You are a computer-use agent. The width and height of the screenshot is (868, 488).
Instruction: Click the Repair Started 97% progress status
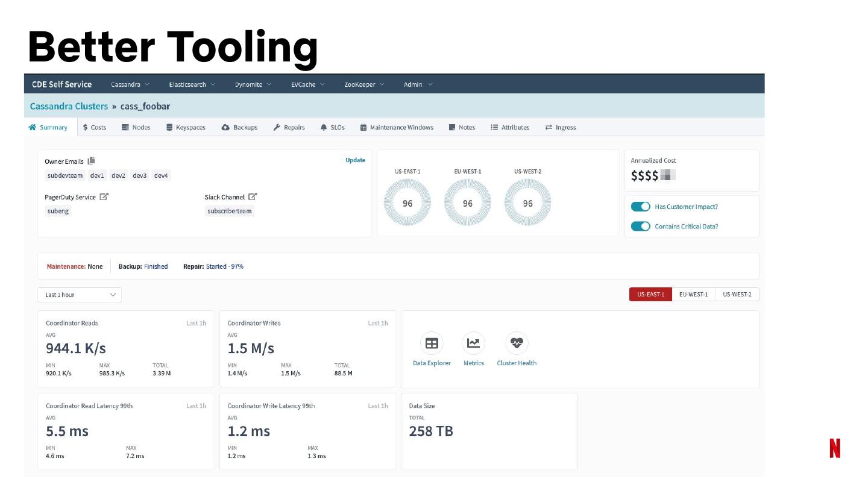(x=224, y=266)
